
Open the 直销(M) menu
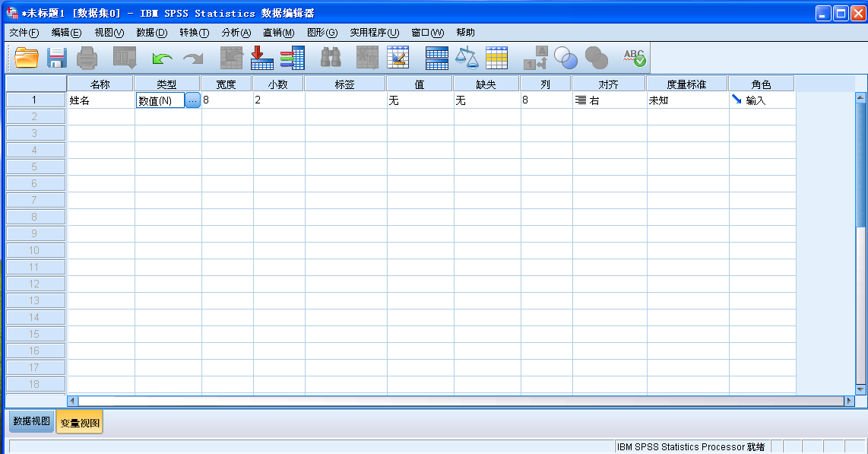(278, 33)
